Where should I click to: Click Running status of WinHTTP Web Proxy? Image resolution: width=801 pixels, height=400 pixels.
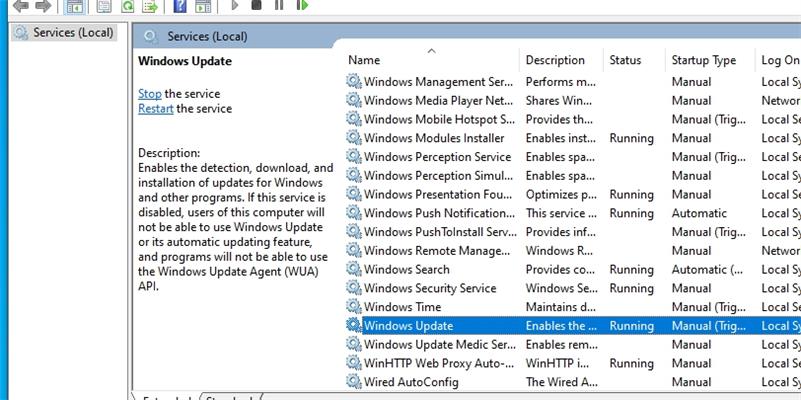[x=631, y=364]
